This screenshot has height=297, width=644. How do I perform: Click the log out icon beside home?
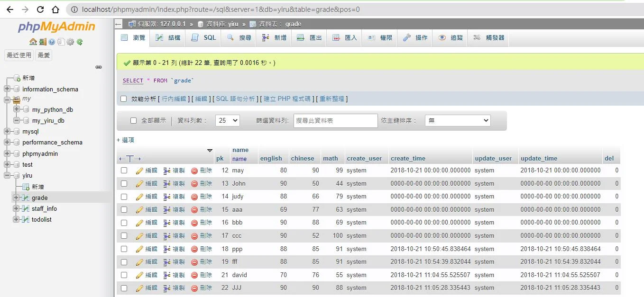pos(43,42)
